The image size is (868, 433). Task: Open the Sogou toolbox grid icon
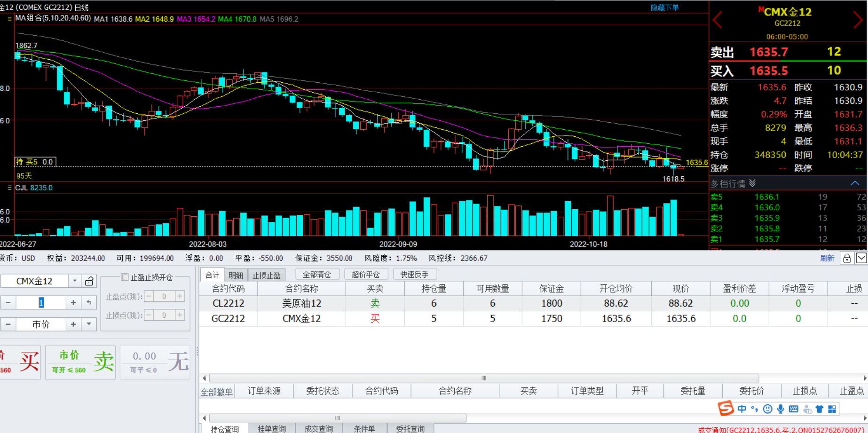click(x=832, y=409)
